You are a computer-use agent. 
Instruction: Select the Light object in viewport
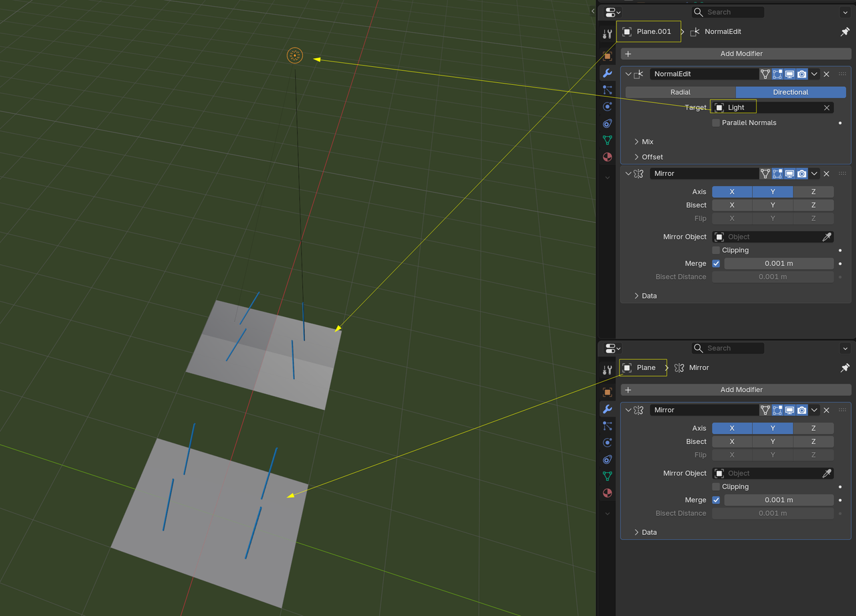click(x=295, y=56)
